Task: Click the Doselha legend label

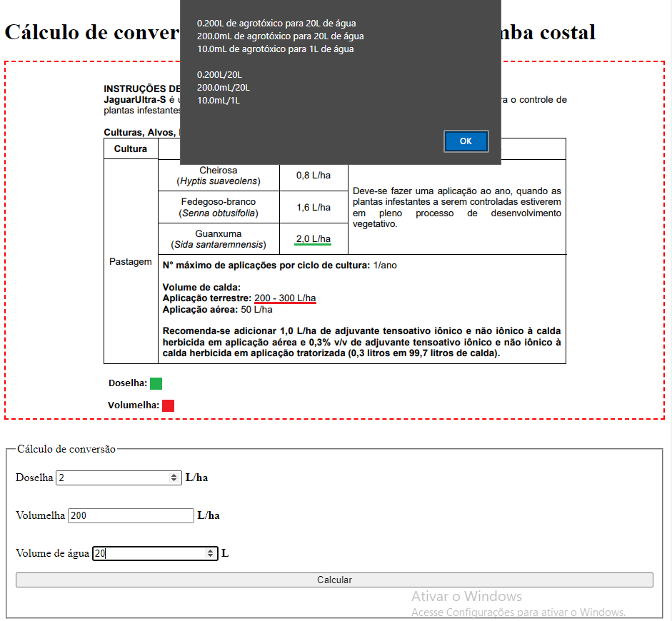Action: 128,383
